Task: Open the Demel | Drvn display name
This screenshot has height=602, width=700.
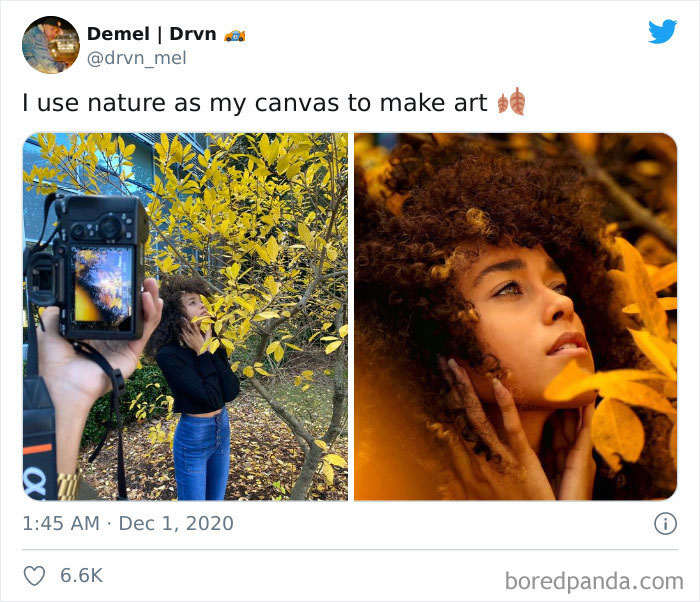Action: 151,34
